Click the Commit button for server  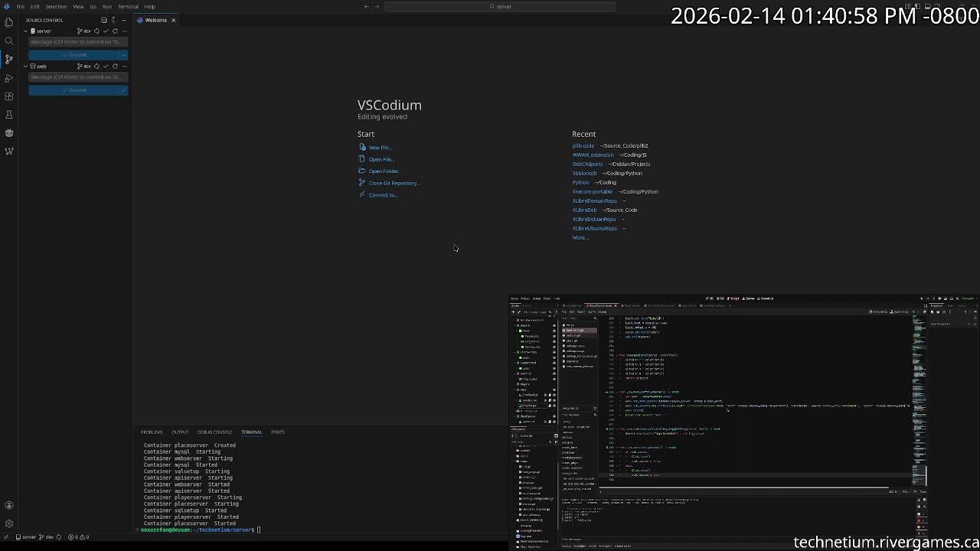(x=74, y=55)
